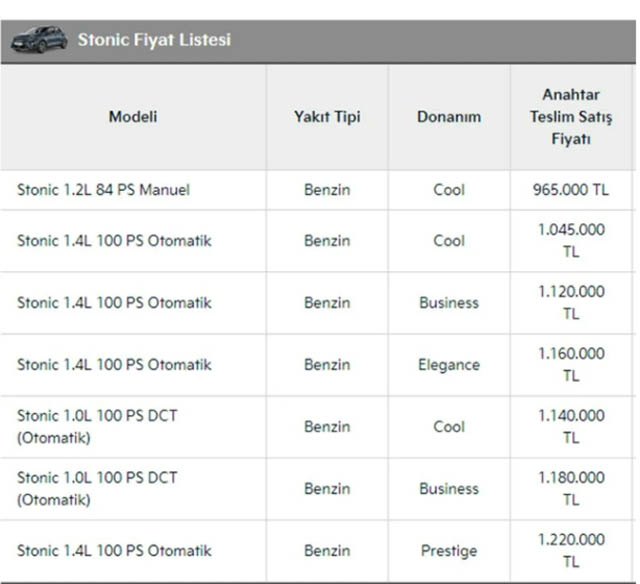Click the Elegance trim cell
The image size is (640, 584).
tap(449, 365)
